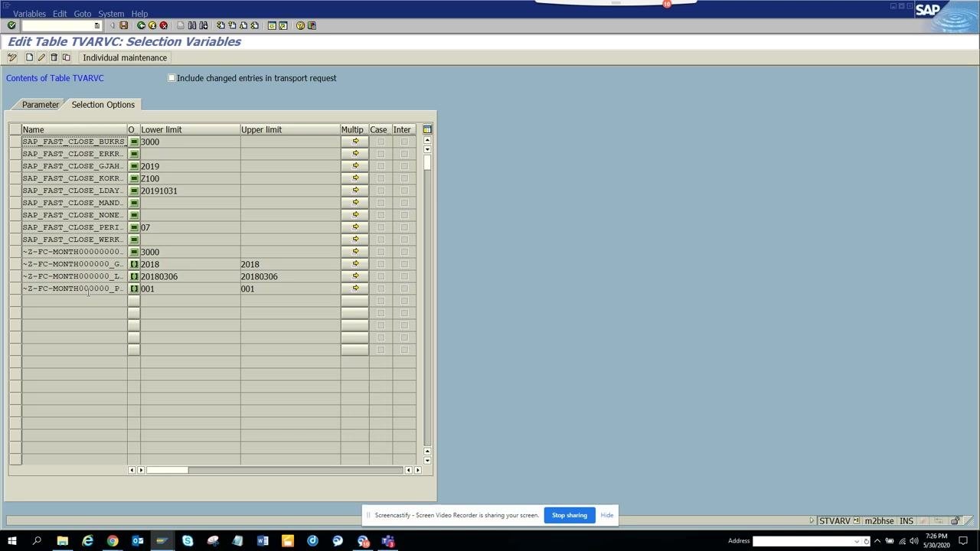Open multiple selection for SAP_FAST_CLOSE_LDAY row
Screen dimensions: 980x551
click(x=354, y=191)
